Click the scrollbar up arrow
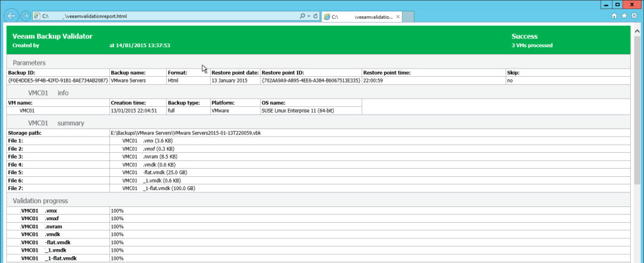Image resolution: width=644 pixels, height=263 pixels. point(637,31)
